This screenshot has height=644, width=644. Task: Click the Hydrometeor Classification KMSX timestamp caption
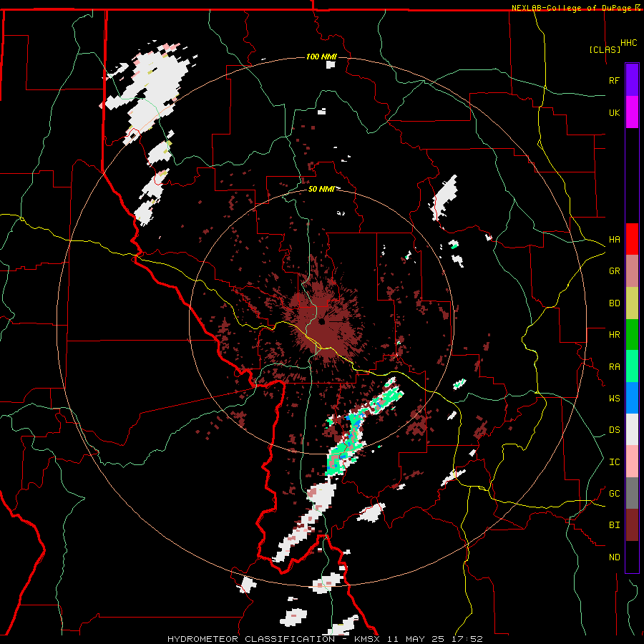(325, 639)
